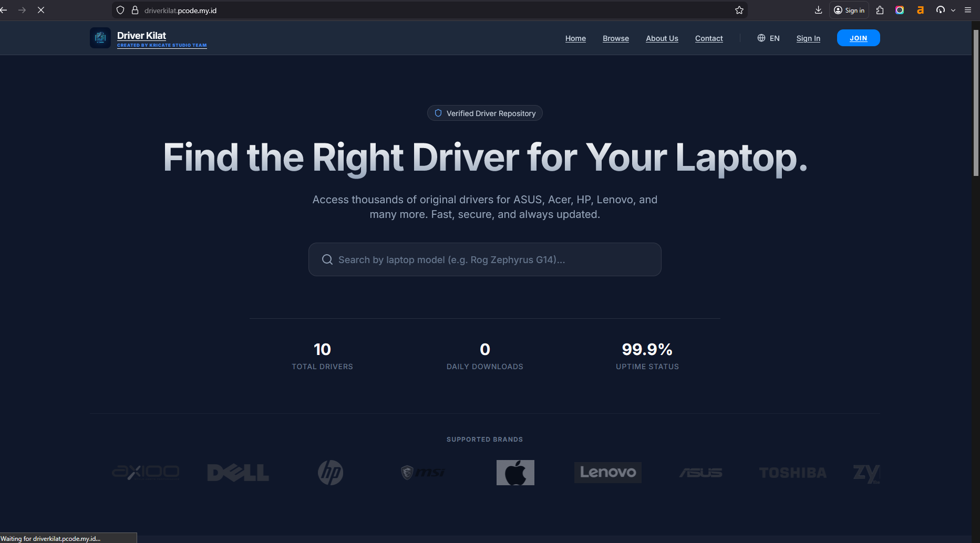Click the shield icon on the Verified Driver Repository badge
The image size is (980, 543).
(x=438, y=113)
